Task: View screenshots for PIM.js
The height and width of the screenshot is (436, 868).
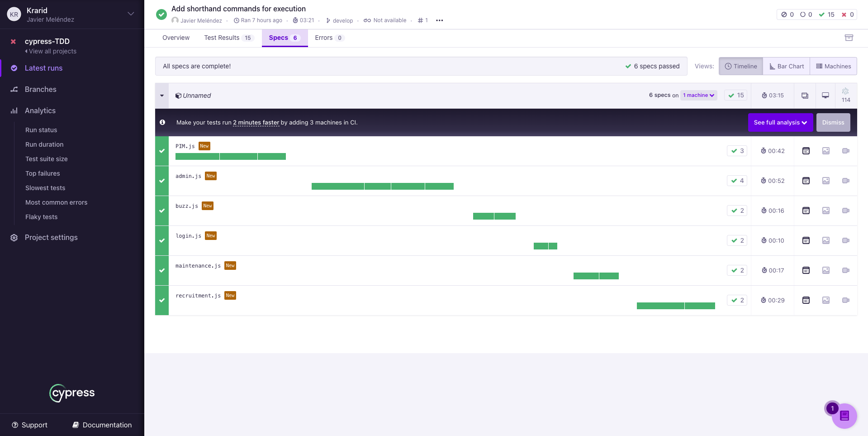Action: coord(826,151)
